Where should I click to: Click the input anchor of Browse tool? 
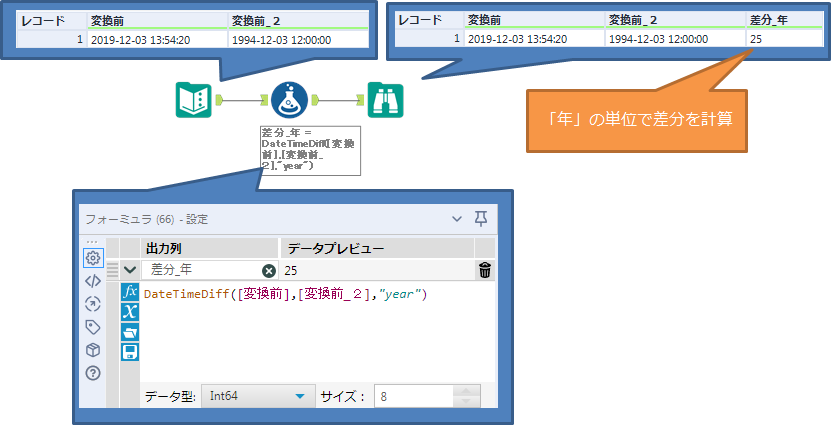coord(360,99)
